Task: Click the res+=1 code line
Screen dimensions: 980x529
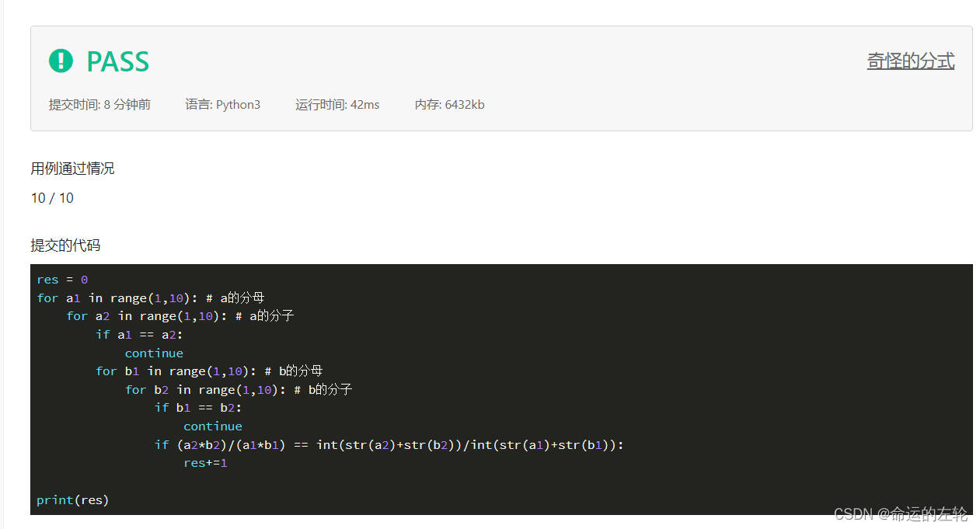Action: pyautogui.click(x=205, y=463)
